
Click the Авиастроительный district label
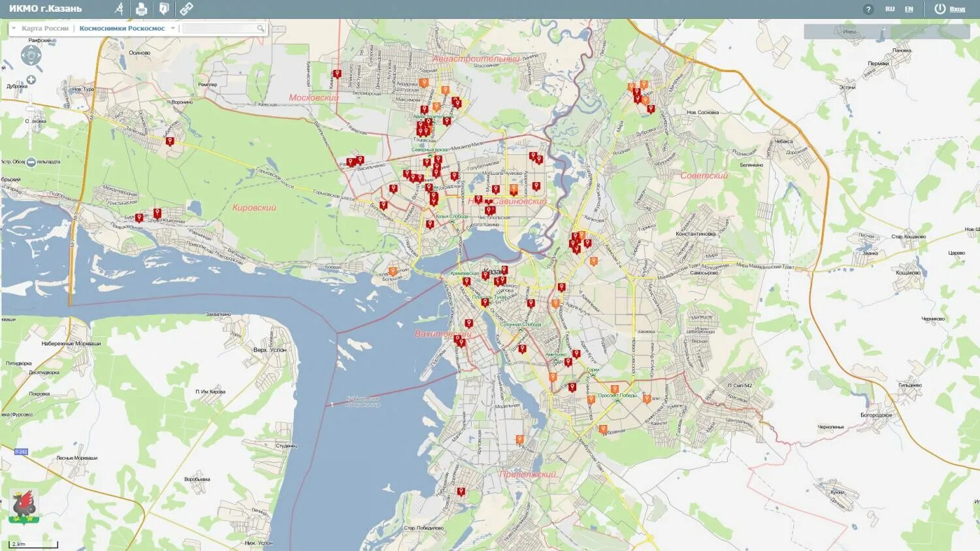point(476,59)
